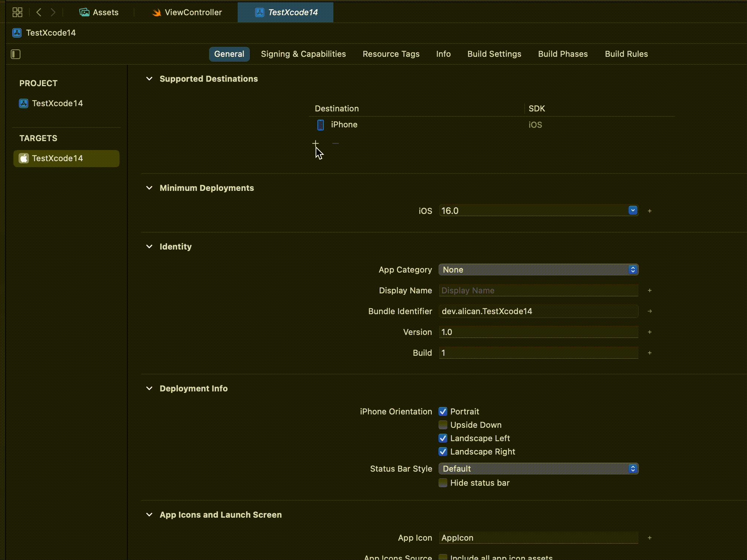Click the TestXcode14 project icon in breadcrumb
This screenshot has height=560, width=747.
point(17,33)
